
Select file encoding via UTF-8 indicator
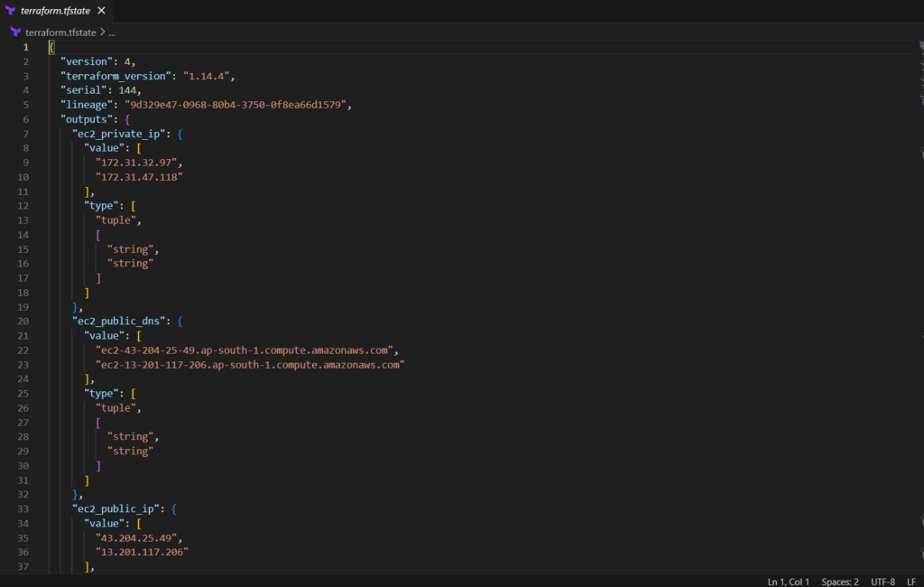coord(882,581)
